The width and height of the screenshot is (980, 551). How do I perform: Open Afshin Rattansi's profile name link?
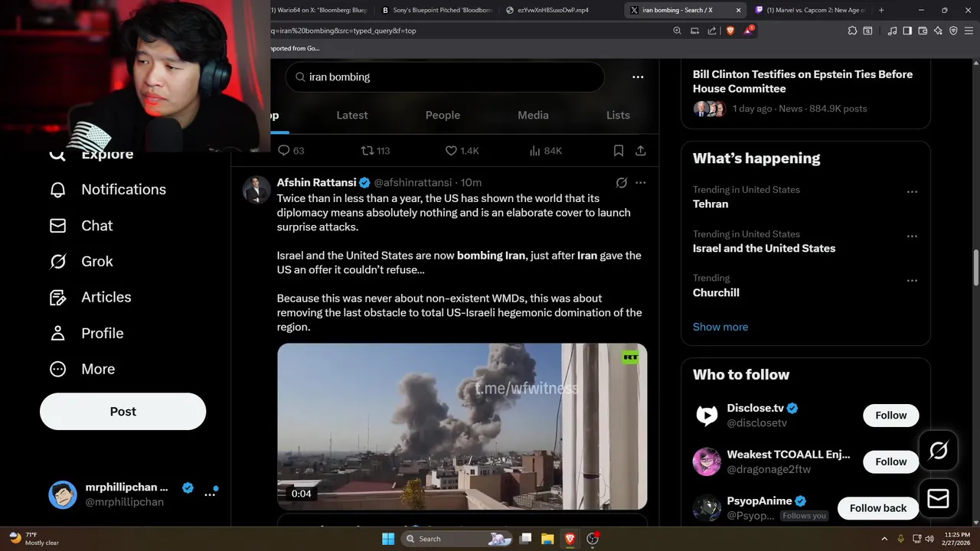coord(316,183)
